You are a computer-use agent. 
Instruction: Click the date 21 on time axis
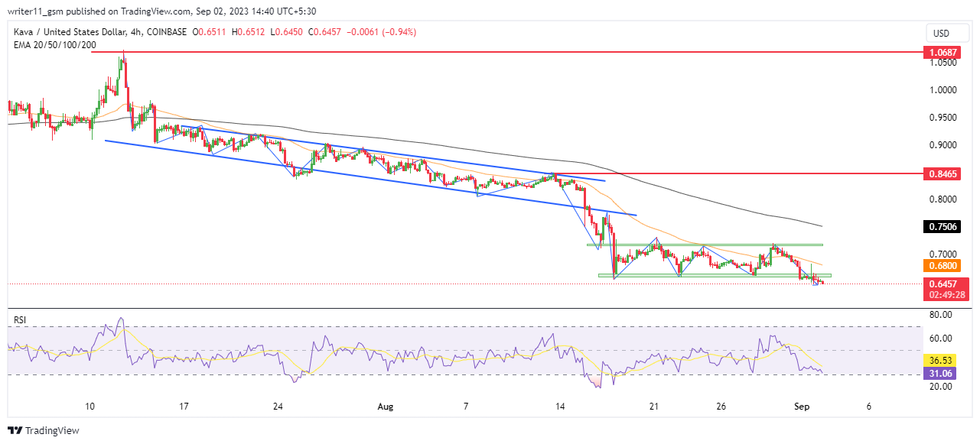pos(654,406)
